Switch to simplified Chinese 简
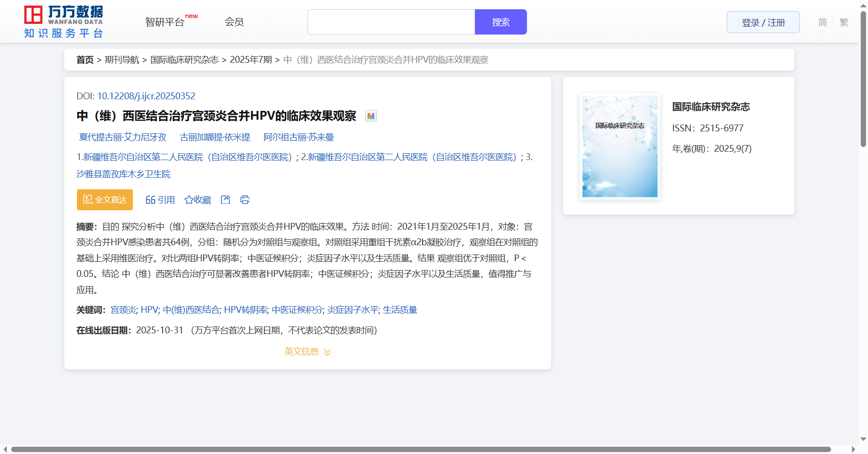The image size is (868, 454). (x=822, y=22)
